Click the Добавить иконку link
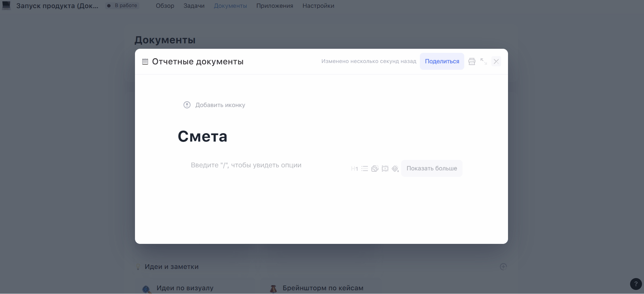 coord(220,105)
